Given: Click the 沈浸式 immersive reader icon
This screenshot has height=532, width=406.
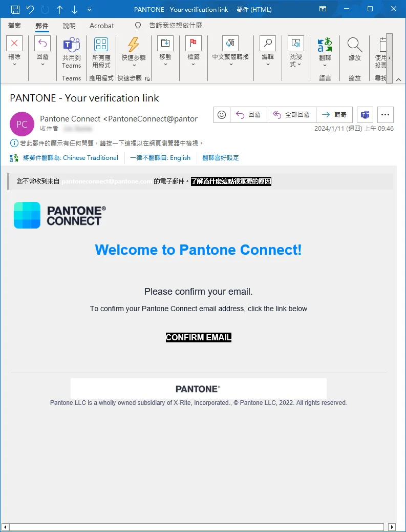Looking at the screenshot, I should tap(296, 43).
